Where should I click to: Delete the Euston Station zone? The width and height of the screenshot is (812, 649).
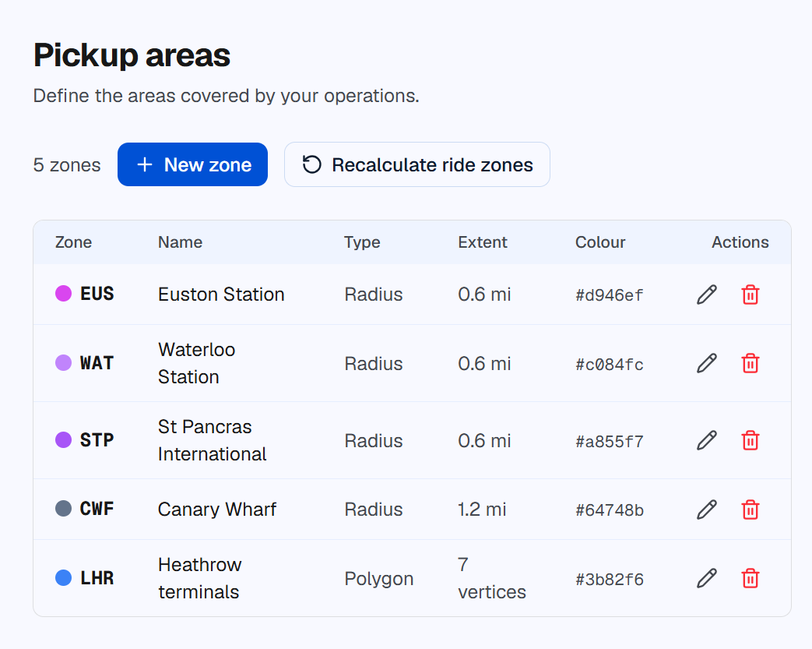tap(750, 295)
